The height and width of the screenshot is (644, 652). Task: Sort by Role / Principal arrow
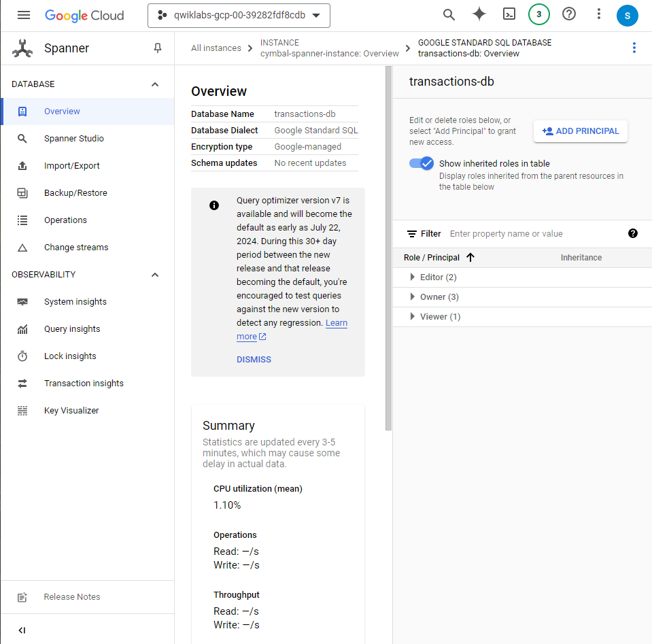(470, 258)
